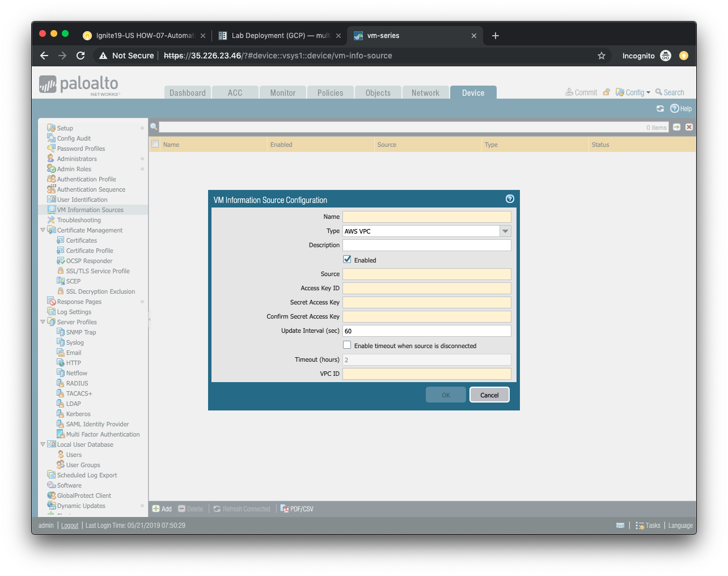Click the Search link at top right

(x=670, y=92)
